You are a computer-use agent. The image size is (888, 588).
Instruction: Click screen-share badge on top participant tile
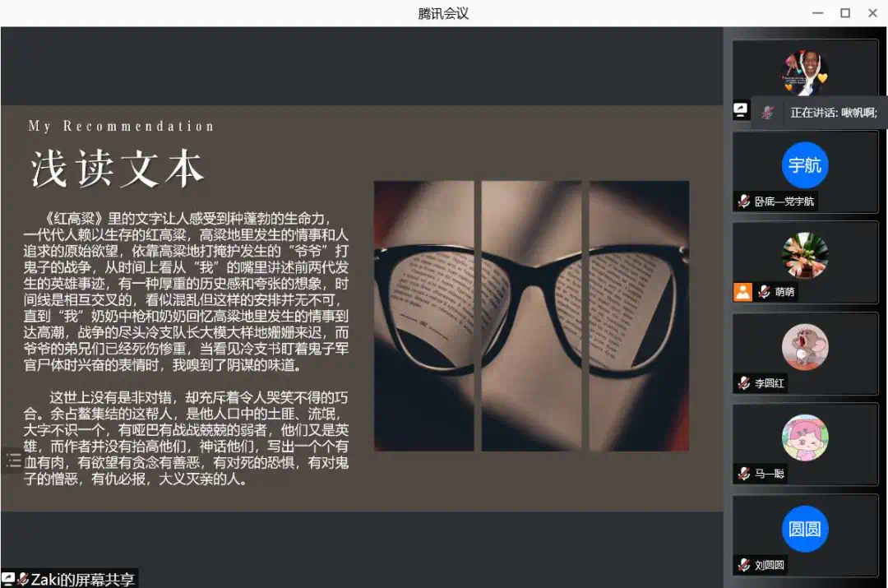click(x=741, y=110)
